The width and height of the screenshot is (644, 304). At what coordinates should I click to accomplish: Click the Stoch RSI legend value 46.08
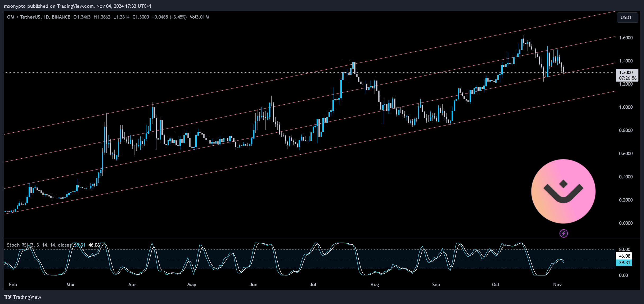pos(94,245)
